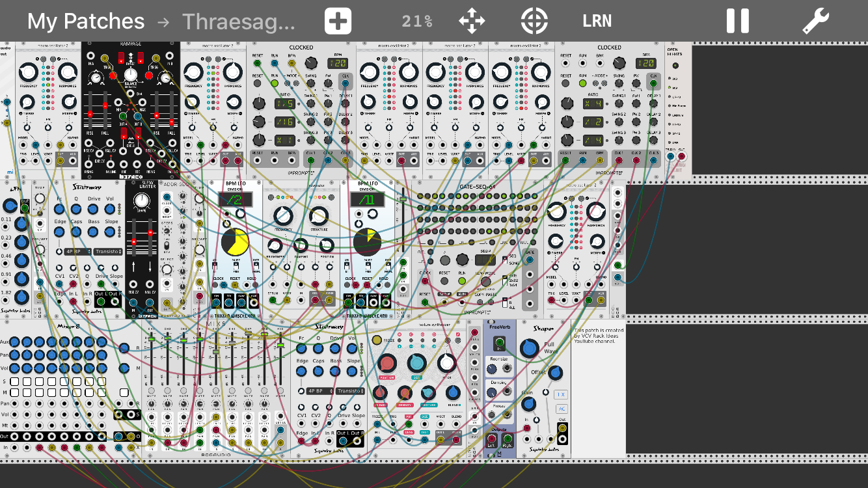Click the yellow pie dial on /2 BPM LFO
The image size is (868, 488).
(235, 242)
